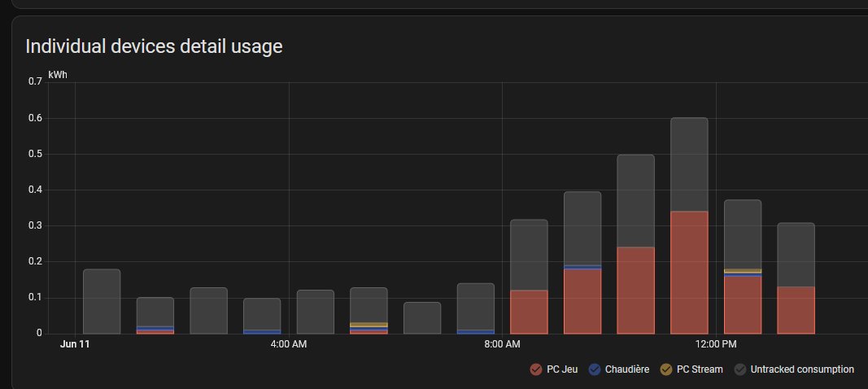Click the 'kWh' unit label
868x389 pixels.
click(x=58, y=75)
